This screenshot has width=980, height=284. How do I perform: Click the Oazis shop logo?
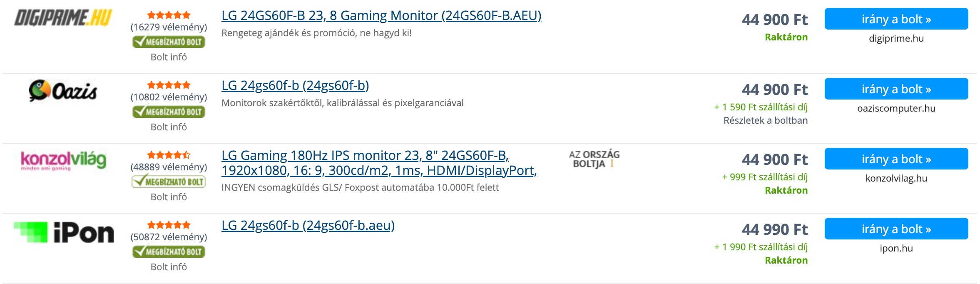63,90
